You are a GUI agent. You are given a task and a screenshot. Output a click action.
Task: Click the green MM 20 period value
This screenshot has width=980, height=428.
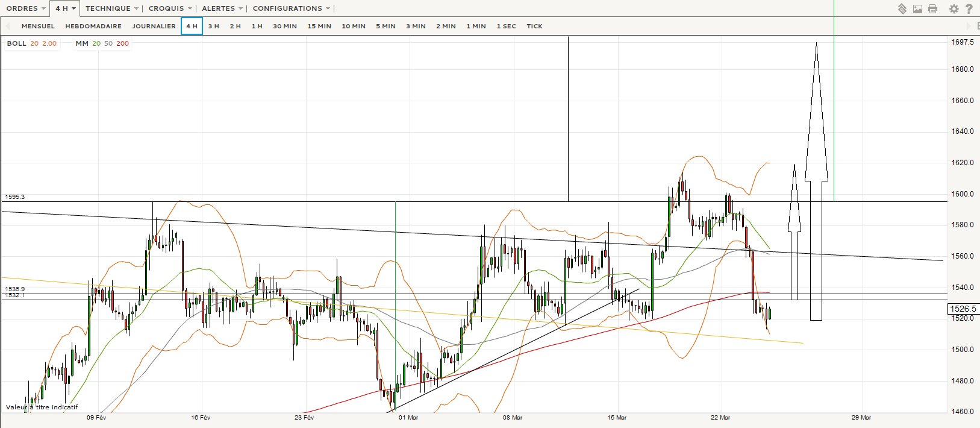(96, 43)
